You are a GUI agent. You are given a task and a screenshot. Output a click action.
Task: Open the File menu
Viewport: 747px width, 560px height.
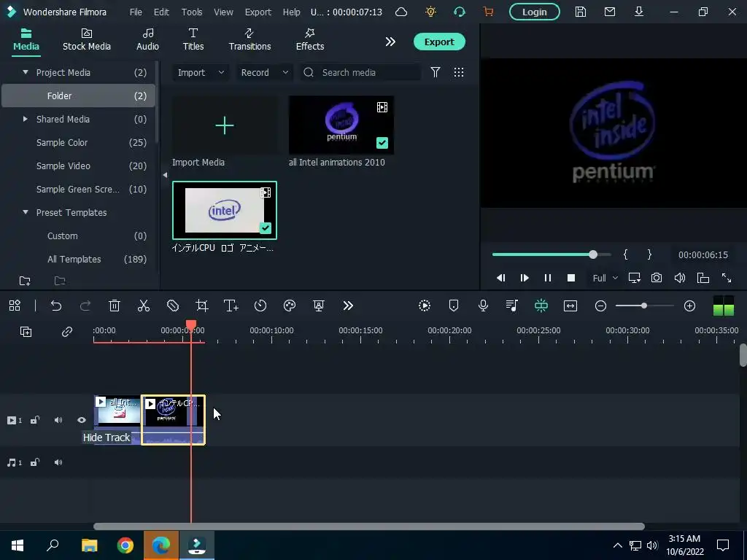136,12
